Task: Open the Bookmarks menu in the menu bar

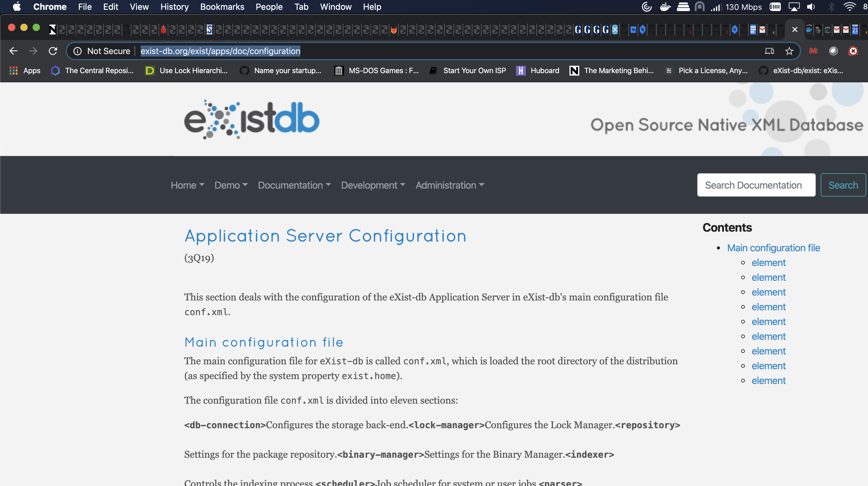Action: [222, 7]
